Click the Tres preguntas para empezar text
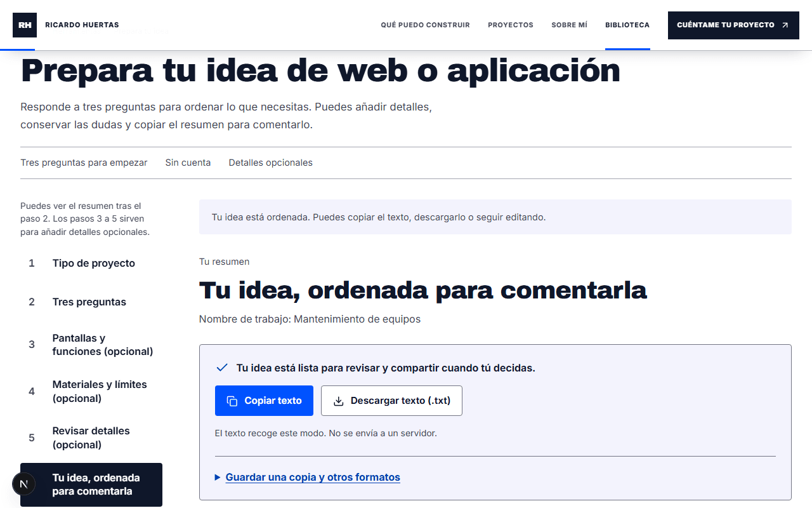812x508 pixels. [x=84, y=163]
